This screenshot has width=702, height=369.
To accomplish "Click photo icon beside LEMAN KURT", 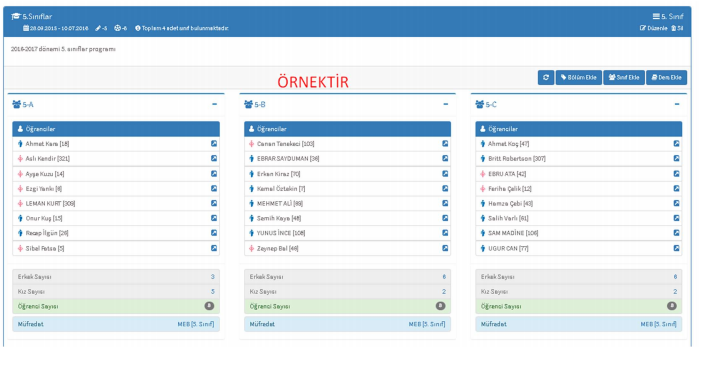I will point(214,203).
